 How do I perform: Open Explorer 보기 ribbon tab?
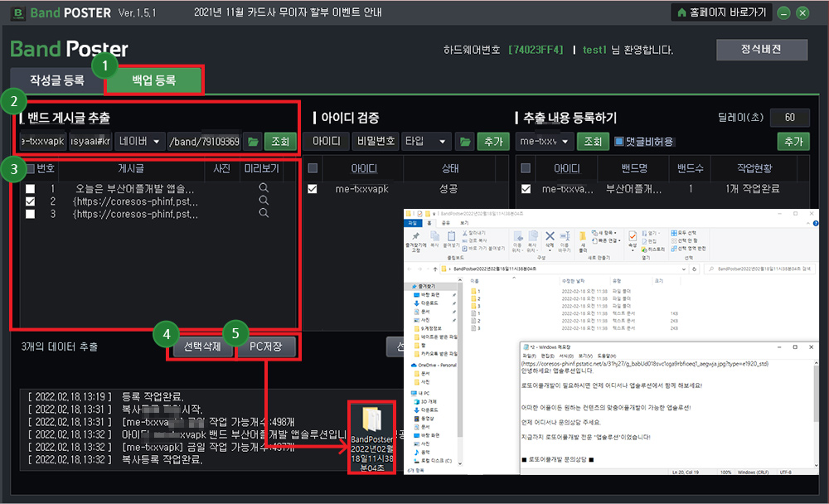(x=464, y=223)
